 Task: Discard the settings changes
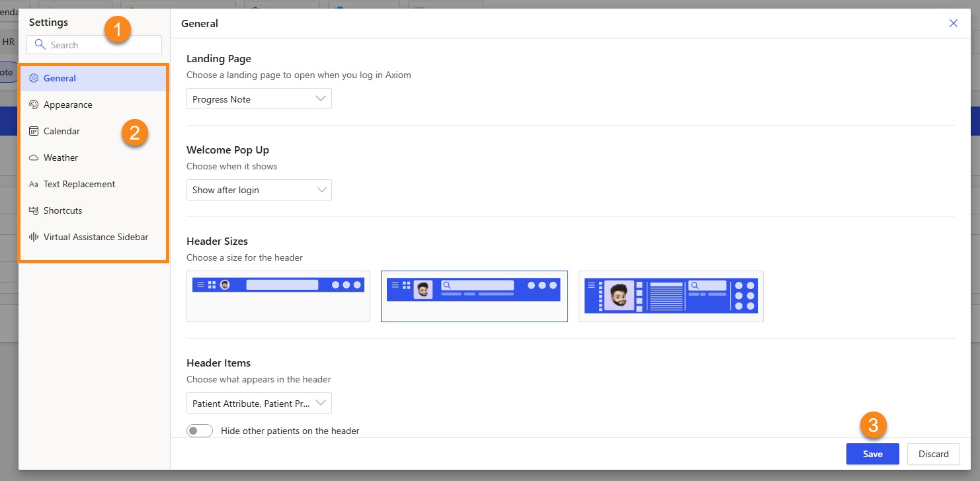click(933, 454)
